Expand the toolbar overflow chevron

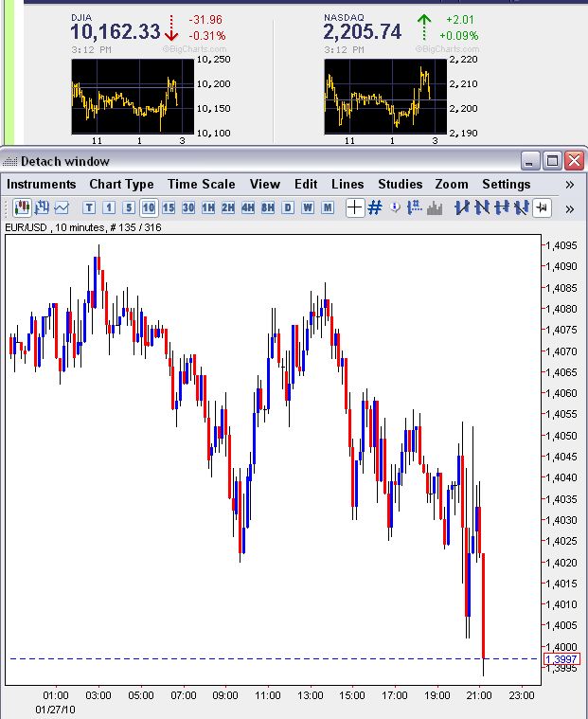(570, 209)
